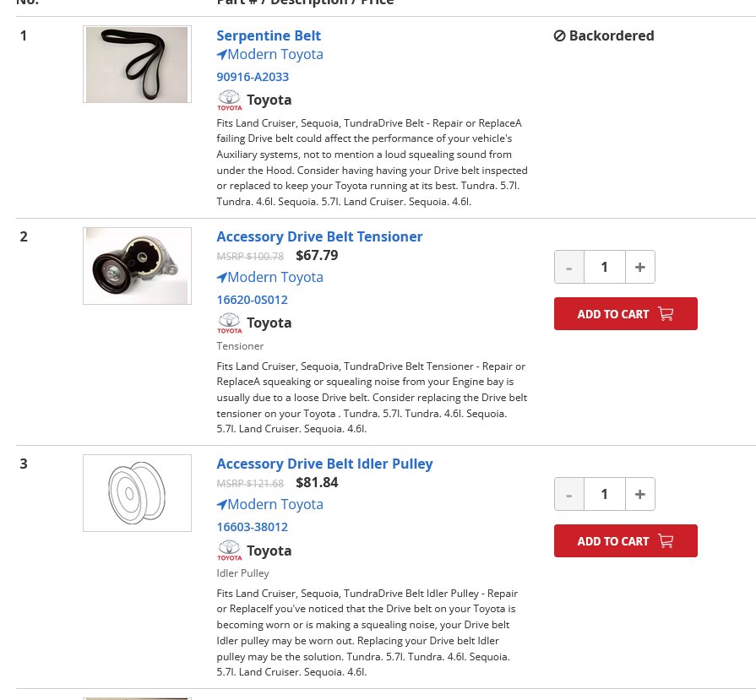The width and height of the screenshot is (756, 700).
Task: Increase quantity for the Belt Tensioner
Action: [639, 267]
